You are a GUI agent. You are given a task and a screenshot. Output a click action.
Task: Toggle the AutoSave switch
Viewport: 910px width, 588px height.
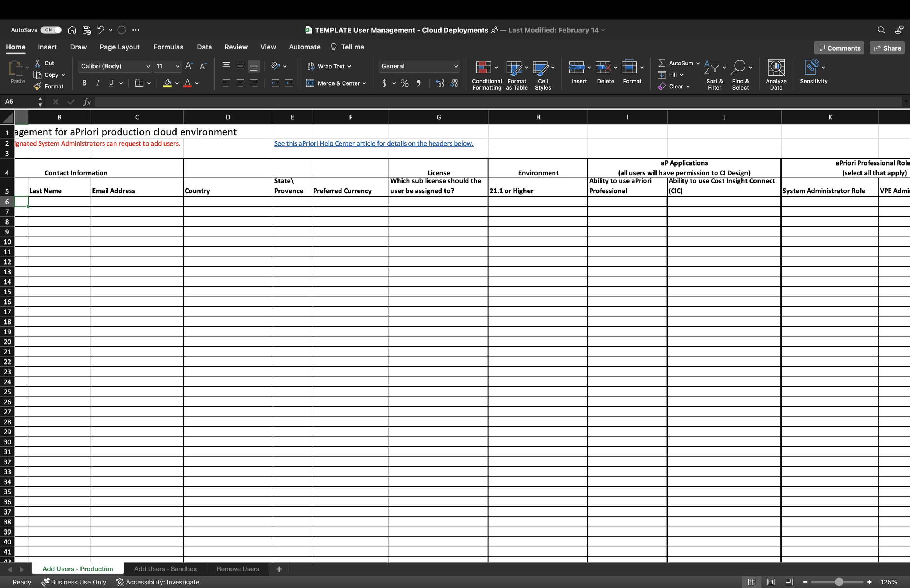(x=51, y=30)
